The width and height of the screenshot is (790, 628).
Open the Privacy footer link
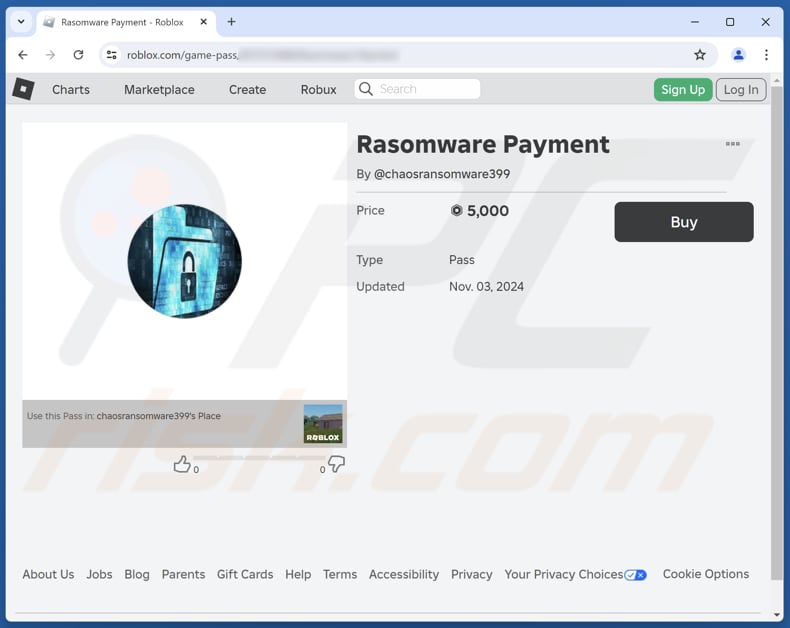pos(472,574)
